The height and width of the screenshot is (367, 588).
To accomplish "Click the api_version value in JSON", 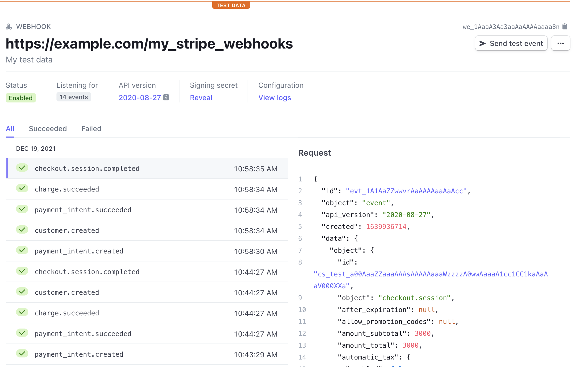I will click(x=406, y=215).
